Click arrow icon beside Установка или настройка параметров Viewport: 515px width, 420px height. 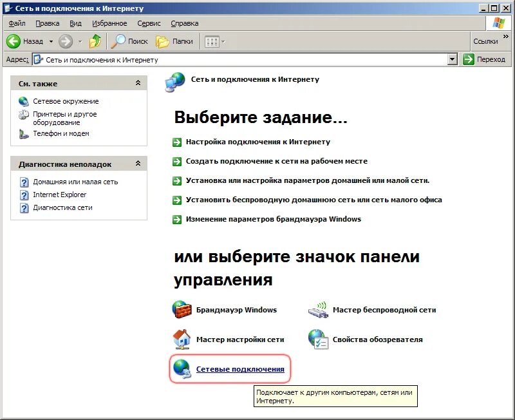pos(177,181)
